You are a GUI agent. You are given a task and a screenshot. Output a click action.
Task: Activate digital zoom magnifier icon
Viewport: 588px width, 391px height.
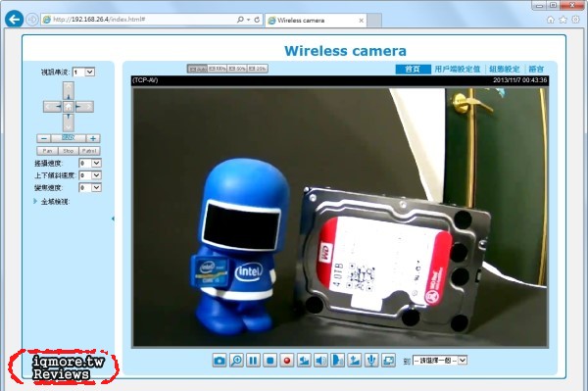click(236, 361)
